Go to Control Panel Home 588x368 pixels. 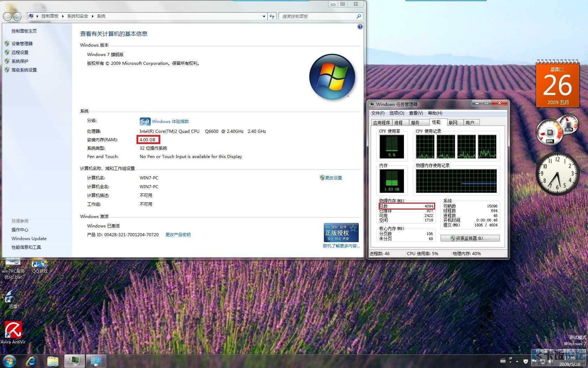tap(24, 31)
